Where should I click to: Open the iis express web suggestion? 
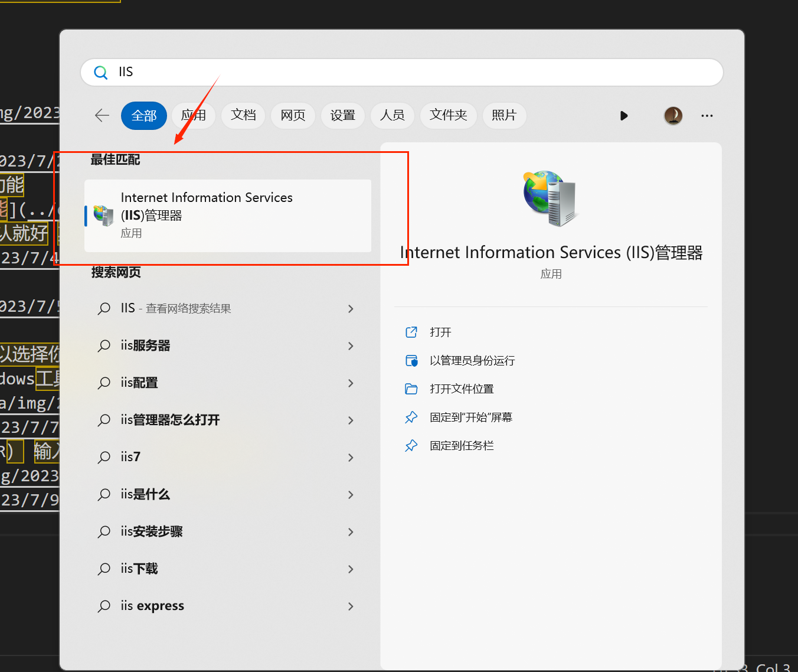pyautogui.click(x=228, y=606)
